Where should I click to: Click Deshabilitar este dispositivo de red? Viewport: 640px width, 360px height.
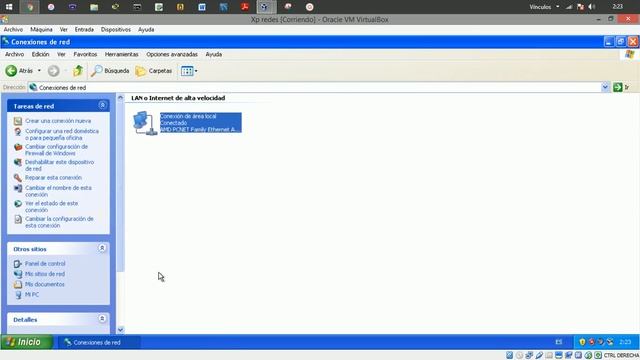[60, 165]
